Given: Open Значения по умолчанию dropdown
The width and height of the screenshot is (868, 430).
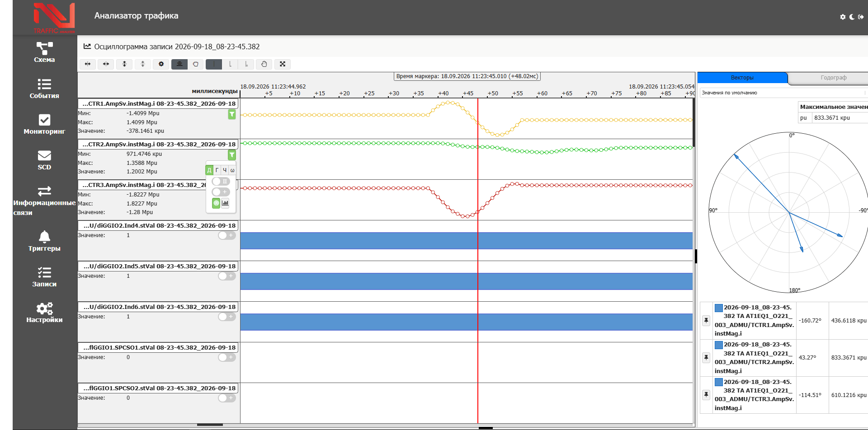Looking at the screenshot, I should click(783, 93).
